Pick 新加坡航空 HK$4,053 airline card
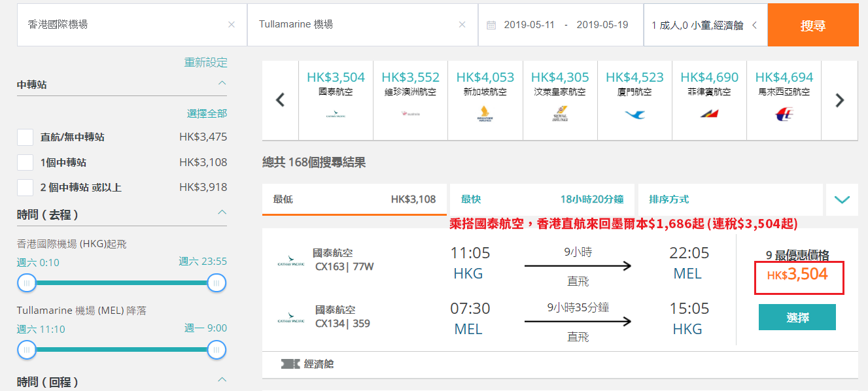The height and width of the screenshot is (391, 868). tap(485, 100)
